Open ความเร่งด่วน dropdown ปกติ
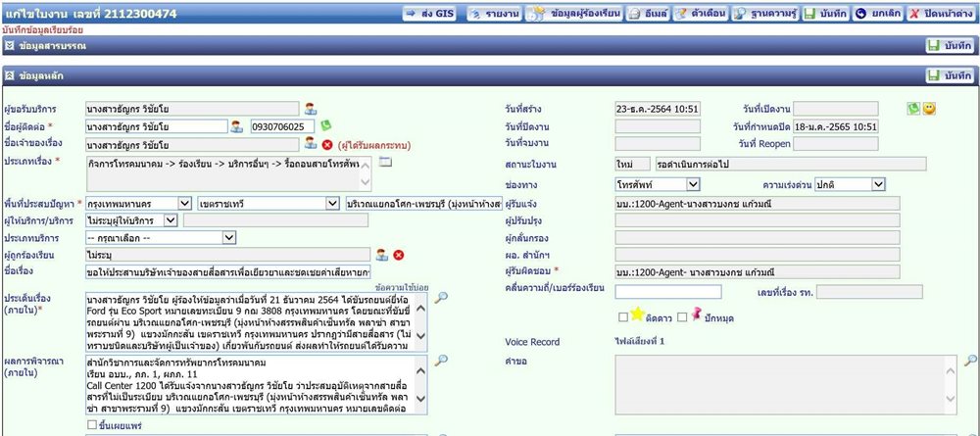 pos(850,184)
